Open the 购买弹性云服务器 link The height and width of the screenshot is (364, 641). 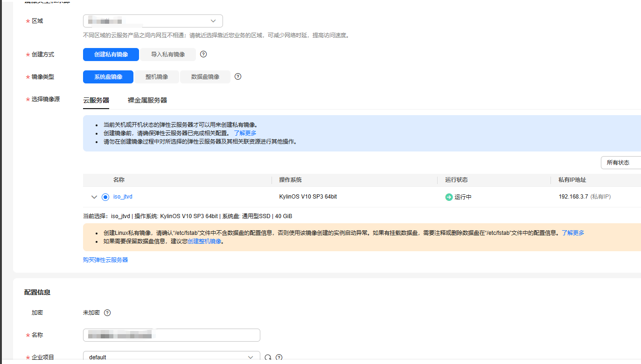tap(105, 260)
